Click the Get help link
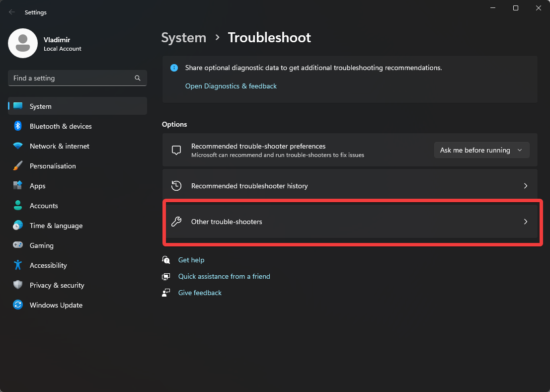The height and width of the screenshot is (392, 550). [x=191, y=260]
